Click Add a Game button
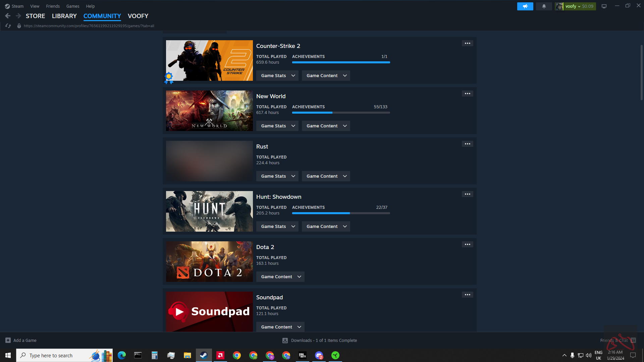 tap(21, 341)
